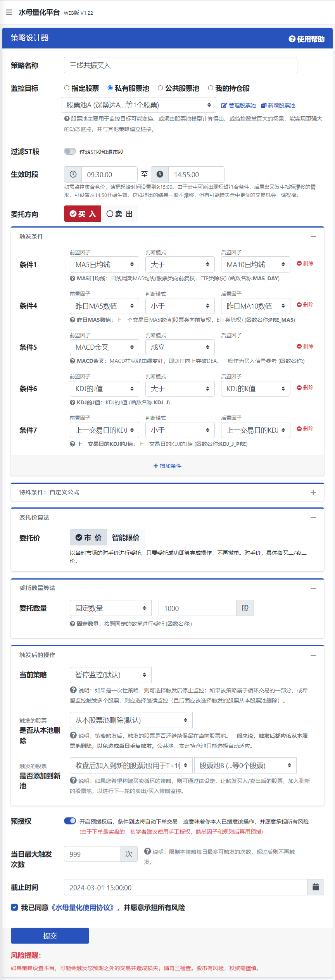Click the 增加条件 add condition link
The width and height of the screenshot is (335, 980).
pyautogui.click(x=167, y=466)
